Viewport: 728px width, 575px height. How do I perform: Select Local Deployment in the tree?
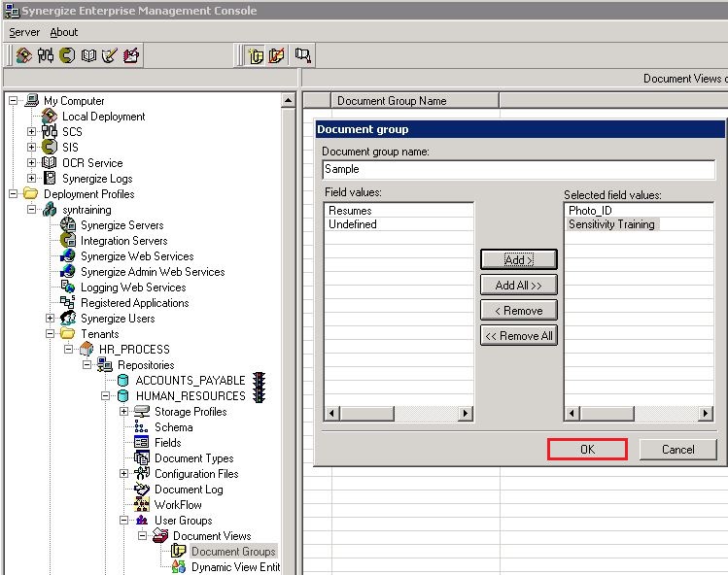click(103, 117)
